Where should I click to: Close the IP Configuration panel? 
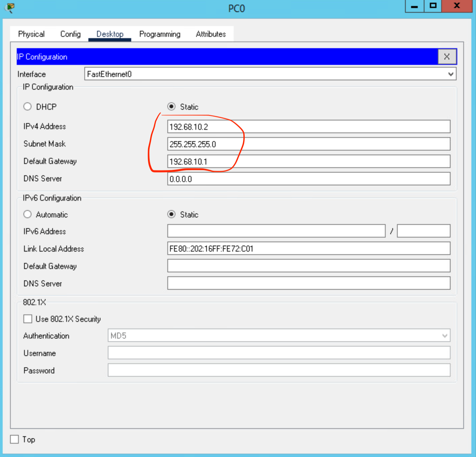(447, 57)
